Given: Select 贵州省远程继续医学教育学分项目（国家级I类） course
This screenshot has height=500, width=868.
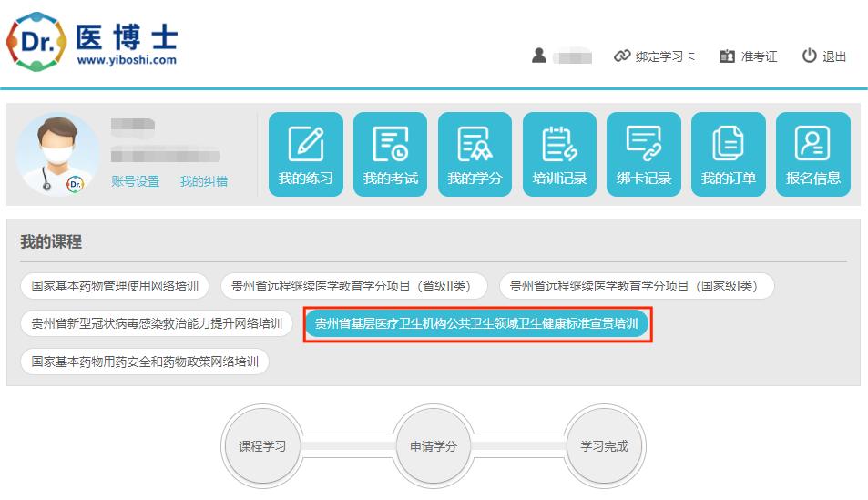Looking at the screenshot, I should pyautogui.click(x=638, y=286).
